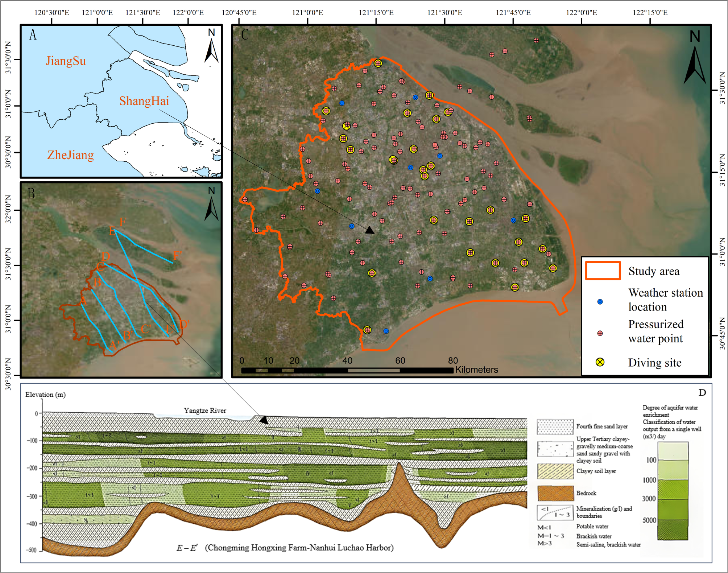Image resolution: width=728 pixels, height=573 pixels.
Task: Click the Fourth fine sand layer swatch
Action: [555, 427]
